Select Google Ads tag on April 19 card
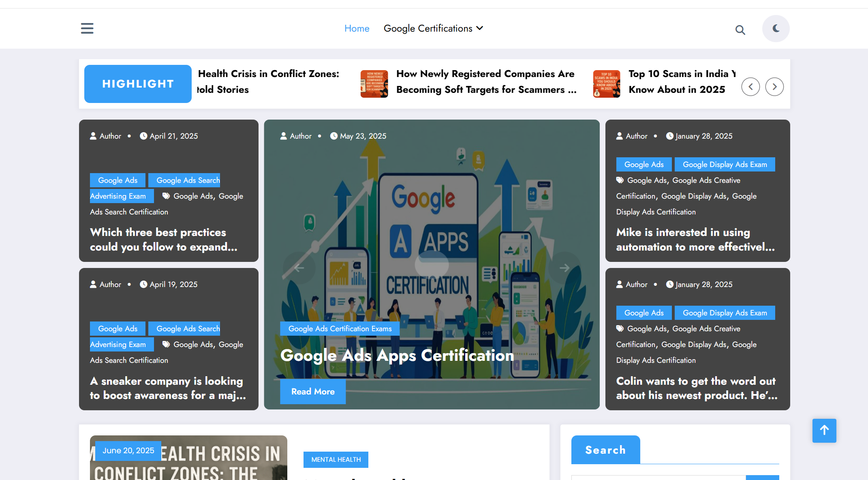The width and height of the screenshot is (868, 480). pos(118,329)
